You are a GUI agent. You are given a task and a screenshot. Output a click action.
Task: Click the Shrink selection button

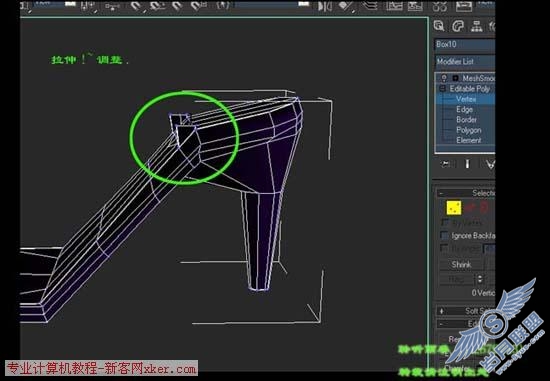[x=461, y=265]
